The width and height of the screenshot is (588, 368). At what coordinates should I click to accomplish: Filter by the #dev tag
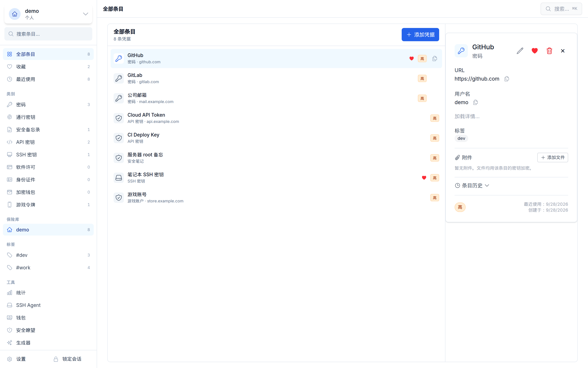tap(48, 255)
